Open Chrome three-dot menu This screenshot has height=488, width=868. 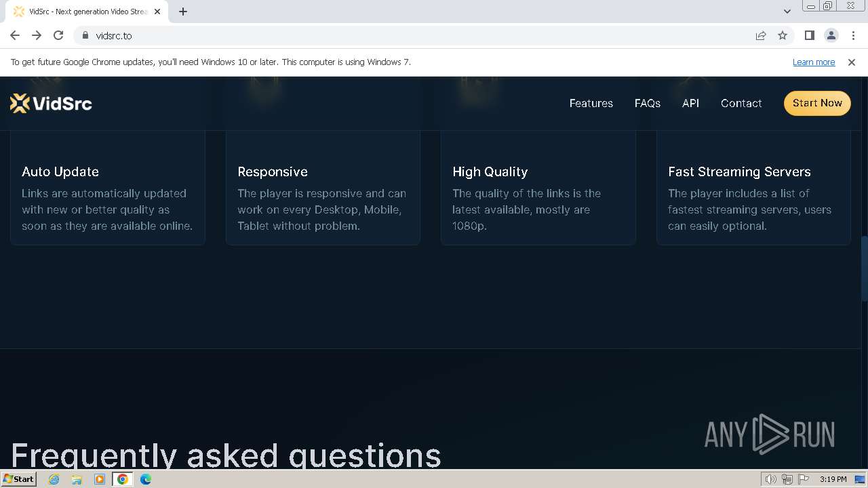coord(852,35)
